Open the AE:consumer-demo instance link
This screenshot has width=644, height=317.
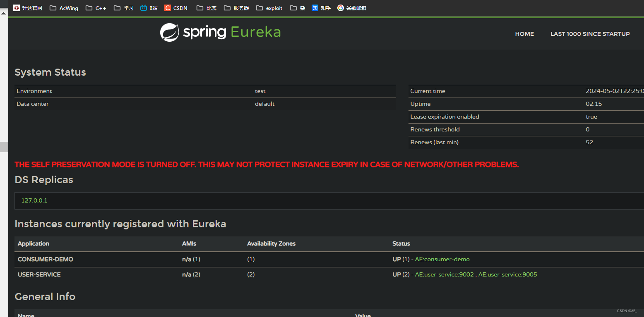click(x=442, y=259)
